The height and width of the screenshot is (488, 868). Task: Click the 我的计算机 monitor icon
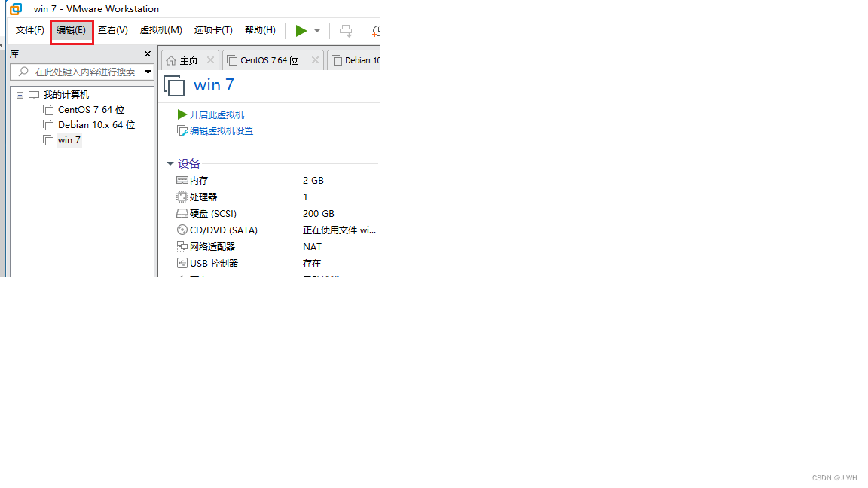34,95
